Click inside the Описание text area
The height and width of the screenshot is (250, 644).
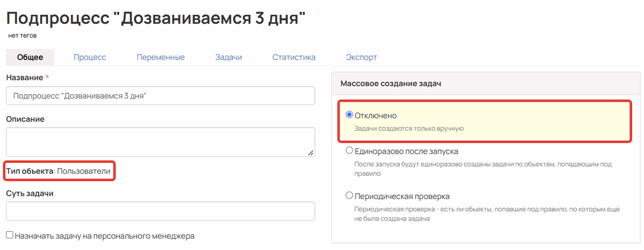tap(161, 142)
